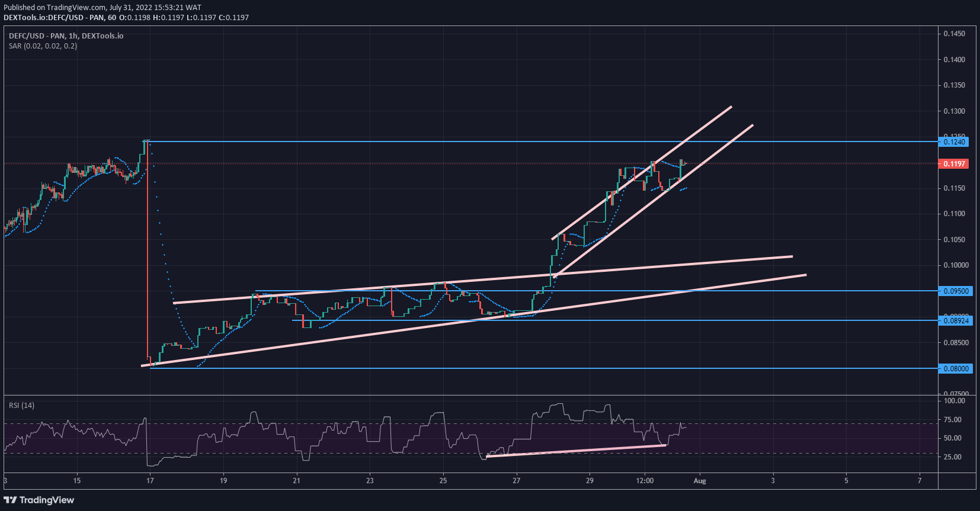Click the 0.0950 price level label

coord(956,291)
